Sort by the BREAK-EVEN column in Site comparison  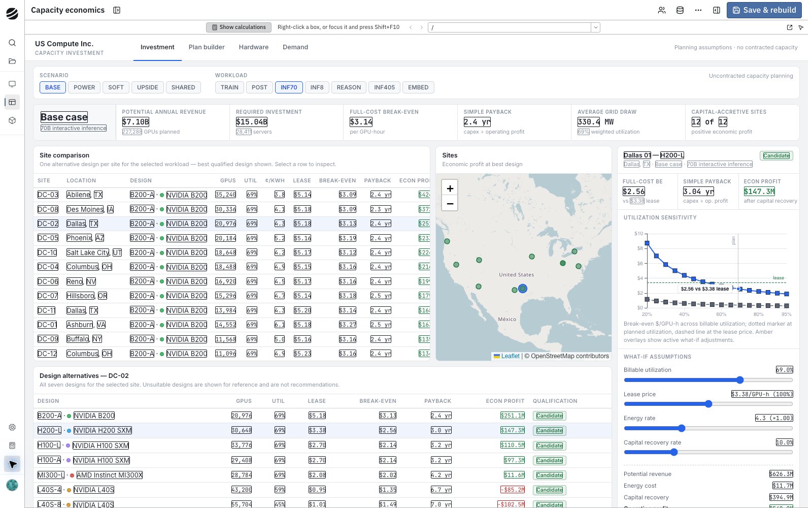point(337,180)
